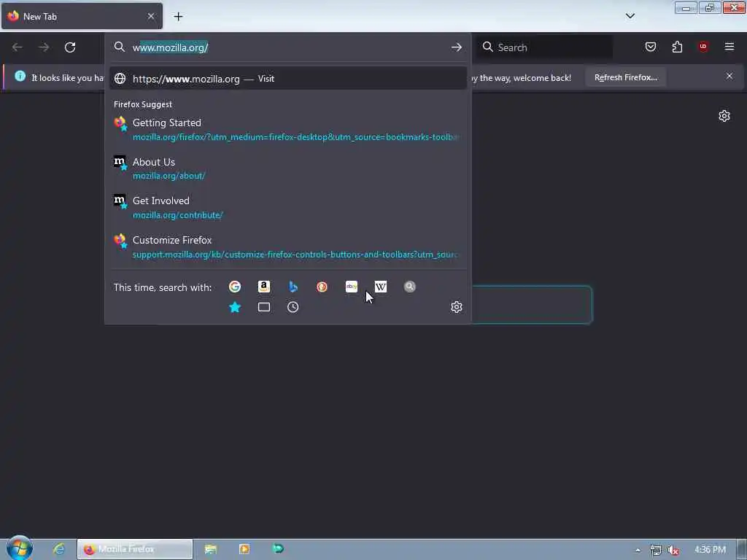Open the Customize Firefox bookmark suggestion
The height and width of the screenshot is (560, 747).
[287, 246]
